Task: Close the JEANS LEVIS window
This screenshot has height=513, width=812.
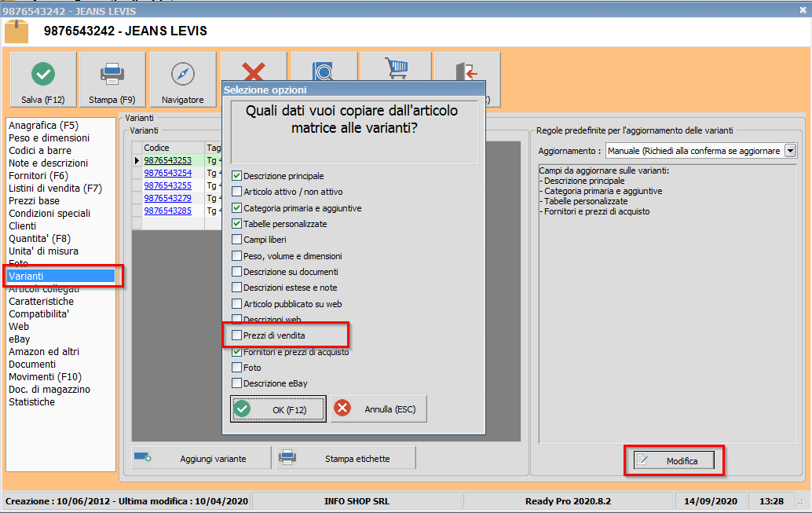Action: (803, 10)
